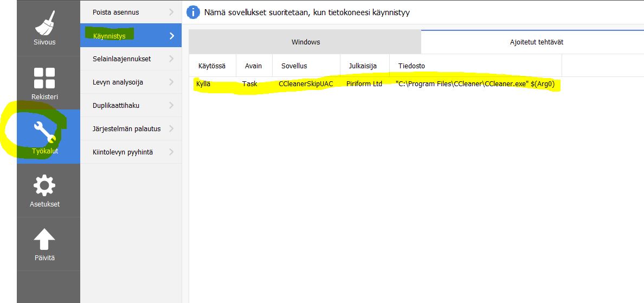The width and height of the screenshot is (644, 303).
Task: Click the CCleaner.exe file path cell
Action: (475, 84)
